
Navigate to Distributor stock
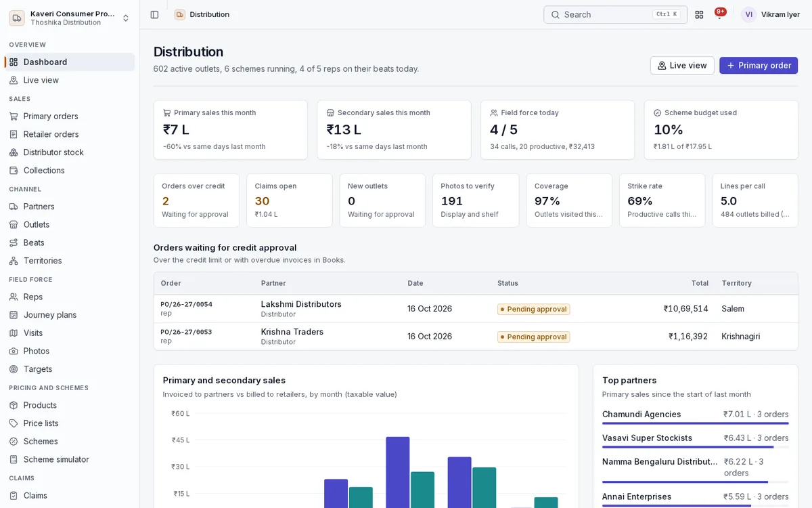(x=70, y=152)
